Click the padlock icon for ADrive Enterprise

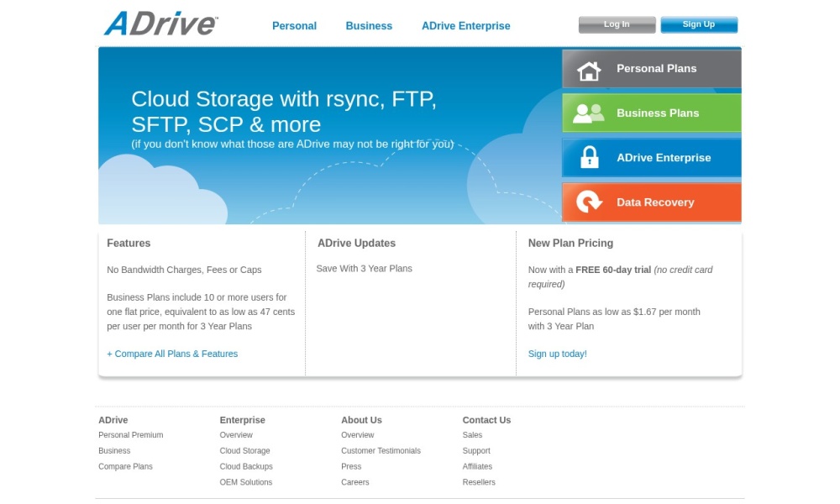[x=590, y=158]
